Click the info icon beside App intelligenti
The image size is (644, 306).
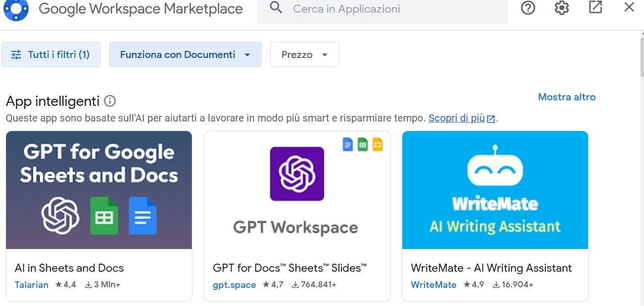(110, 101)
